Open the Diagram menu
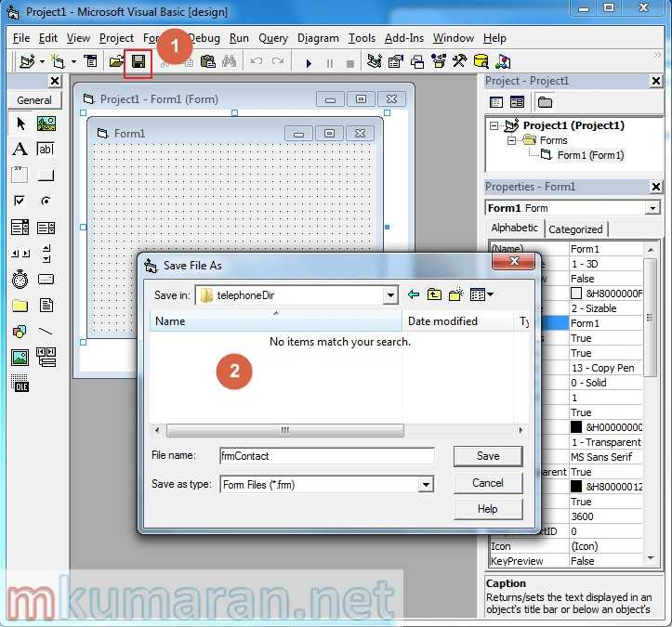This screenshot has height=627, width=672. click(x=318, y=38)
